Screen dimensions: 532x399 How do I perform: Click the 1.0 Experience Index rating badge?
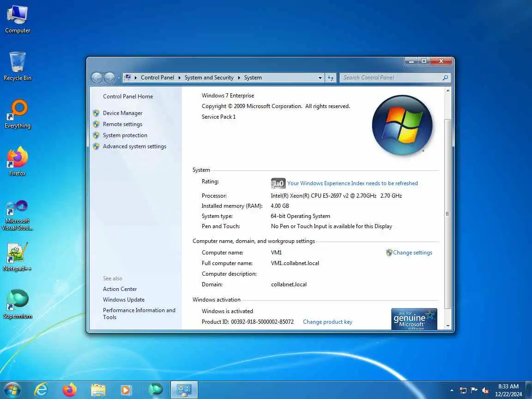pyautogui.click(x=278, y=183)
